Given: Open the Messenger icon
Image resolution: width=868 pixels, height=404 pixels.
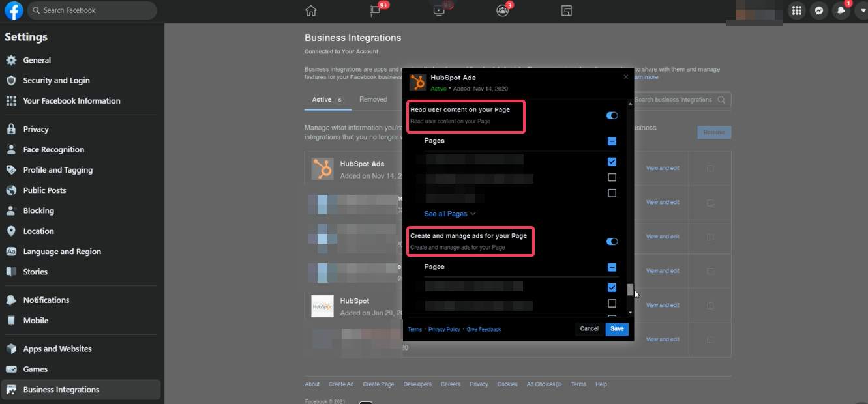Looking at the screenshot, I should [x=818, y=10].
